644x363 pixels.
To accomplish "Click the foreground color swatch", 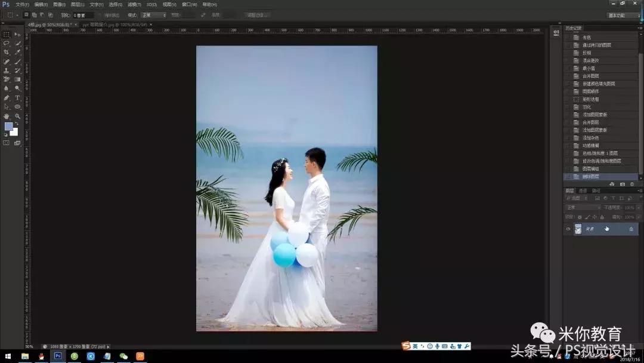I will 8,127.
